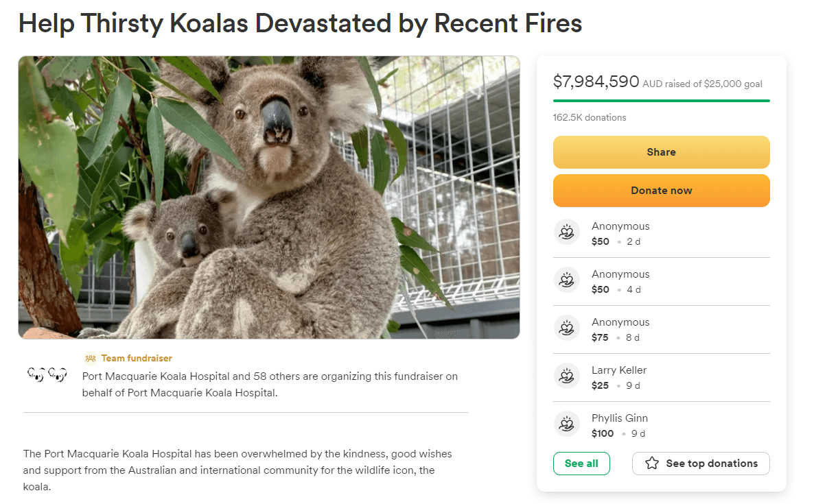This screenshot has width=814, height=504.
Task: Click the $7,984,590 raised amount
Action: pyautogui.click(x=596, y=82)
